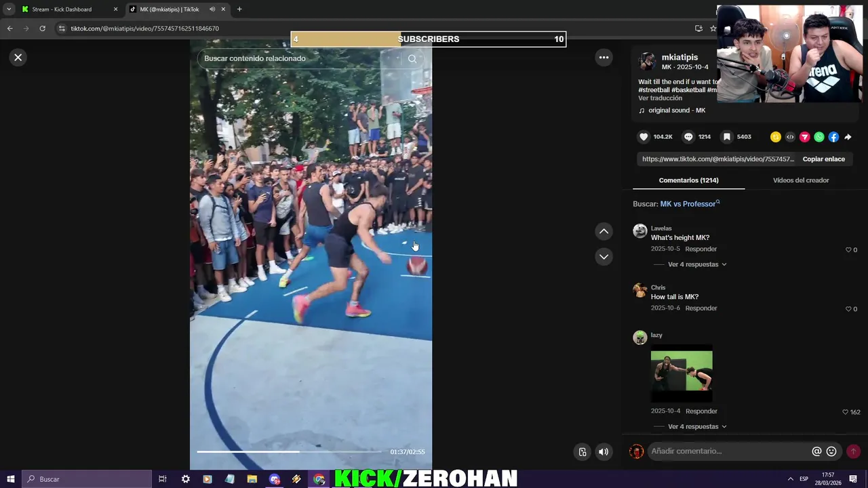Open Lavelas's profile avatar
The image size is (868, 488).
[x=640, y=231]
